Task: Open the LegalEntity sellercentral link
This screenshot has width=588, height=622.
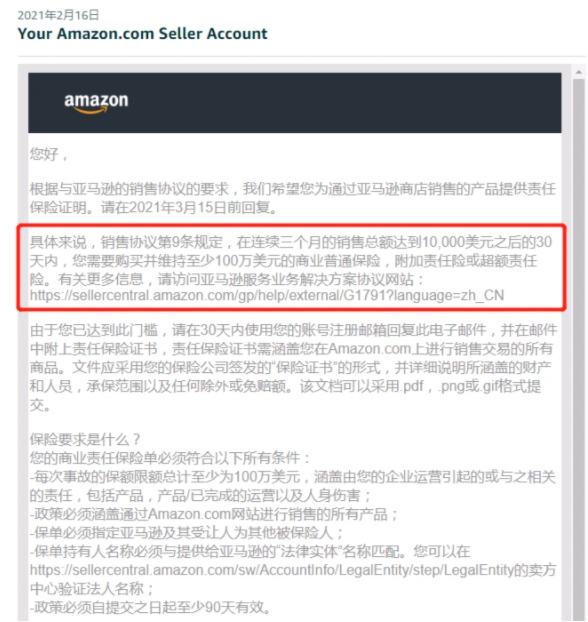Action: pos(271,570)
